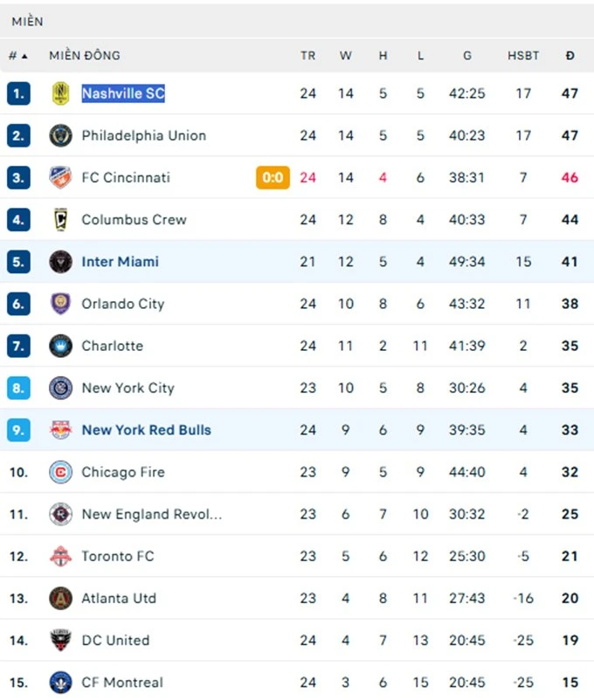Click the Philadelphia Union team logo
Screen dimensions: 594x700
[60, 135]
